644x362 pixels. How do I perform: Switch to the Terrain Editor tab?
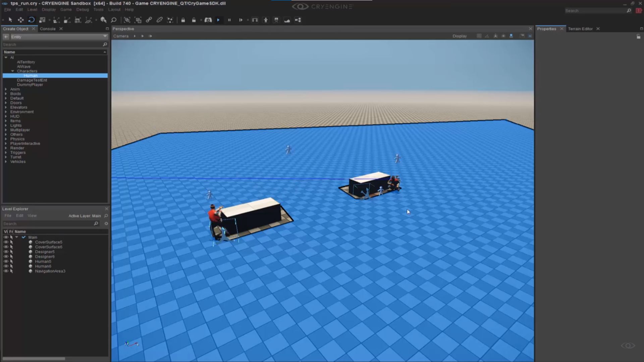580,29
